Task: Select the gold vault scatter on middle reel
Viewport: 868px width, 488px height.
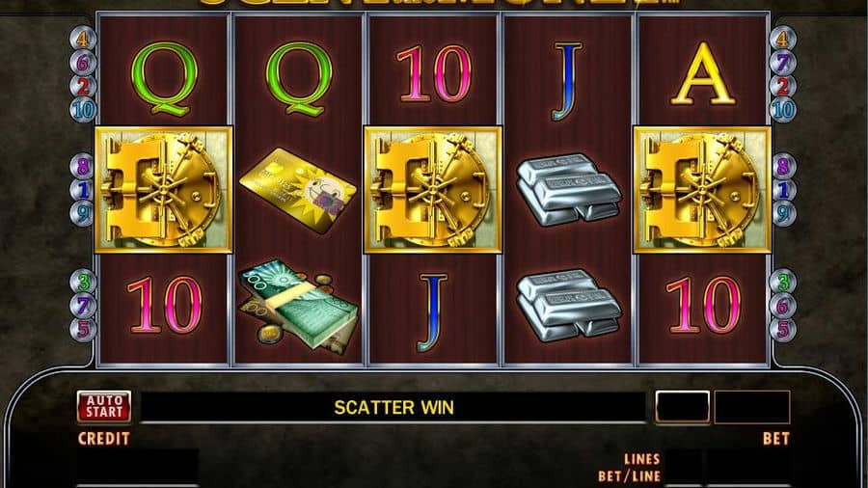Action: coord(432,190)
